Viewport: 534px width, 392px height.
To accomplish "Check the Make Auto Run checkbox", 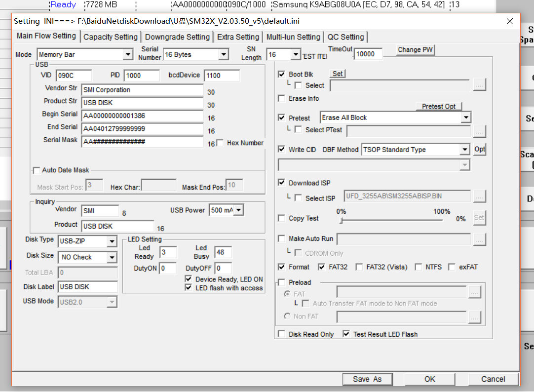I will [281, 239].
